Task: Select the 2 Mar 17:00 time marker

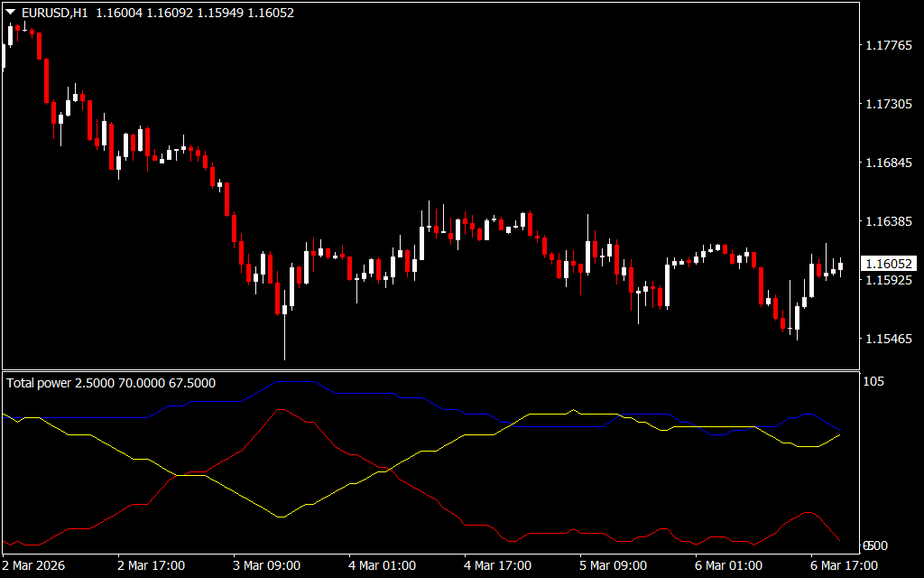Action: point(152,565)
